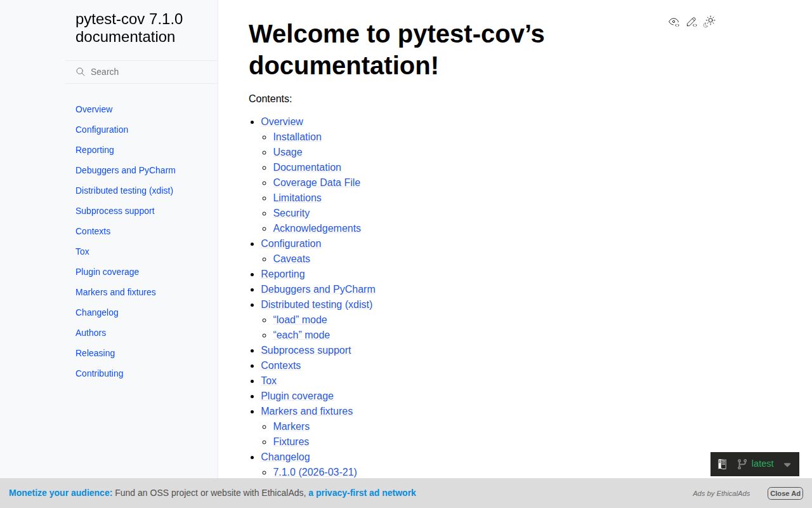Click Plugin coverage in contents list

pos(297,396)
